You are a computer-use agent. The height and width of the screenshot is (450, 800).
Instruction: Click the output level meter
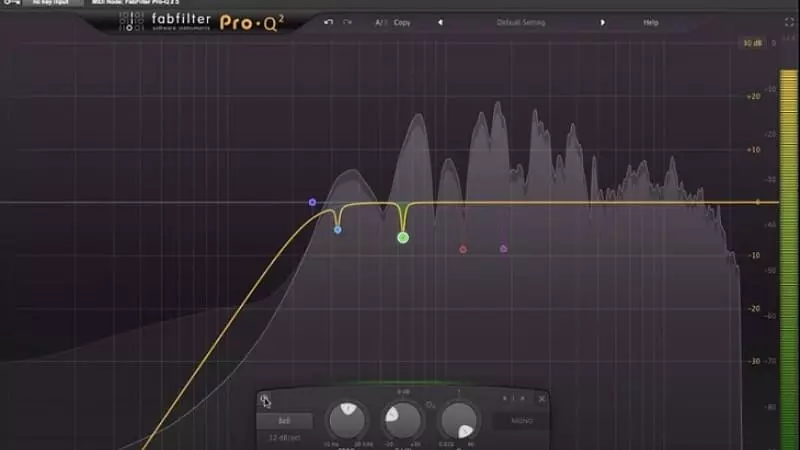[789, 260]
